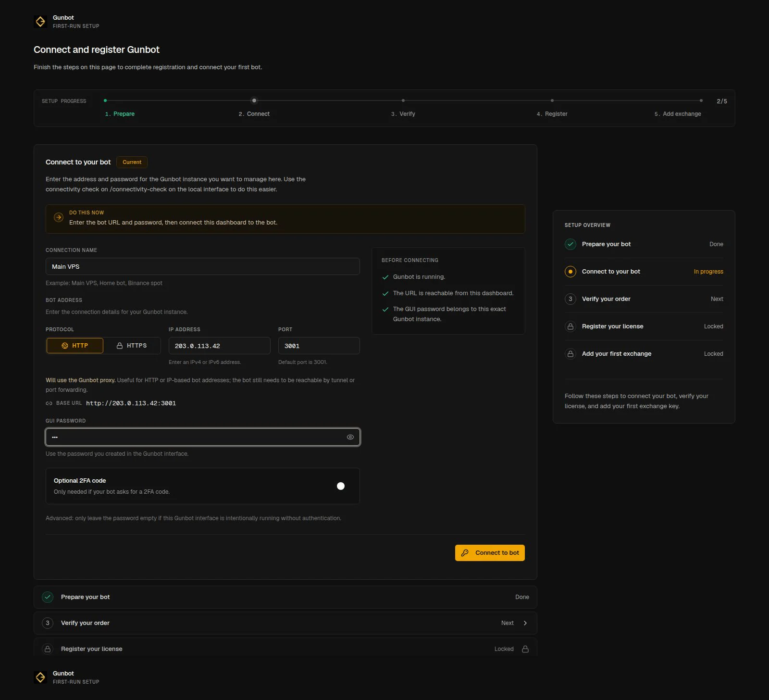Click lock icon beside Register your license overview
The image size is (769, 700).
(x=571, y=326)
